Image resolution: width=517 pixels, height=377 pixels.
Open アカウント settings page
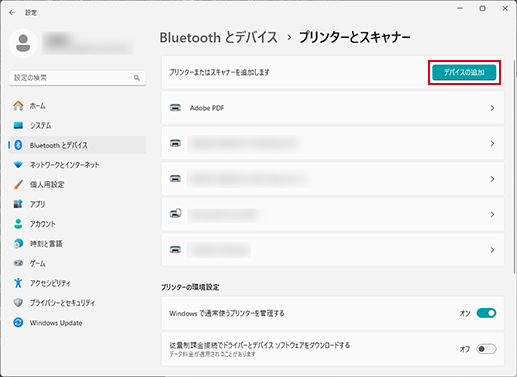pos(77,224)
